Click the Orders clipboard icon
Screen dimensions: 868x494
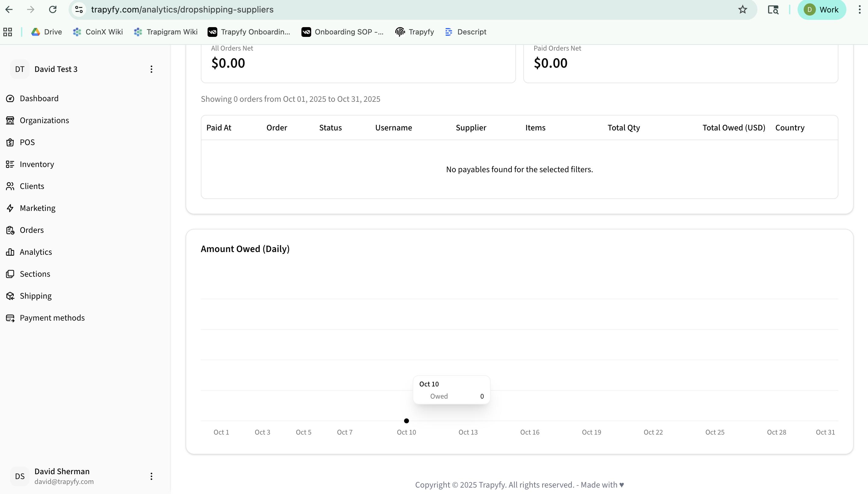[x=10, y=230]
